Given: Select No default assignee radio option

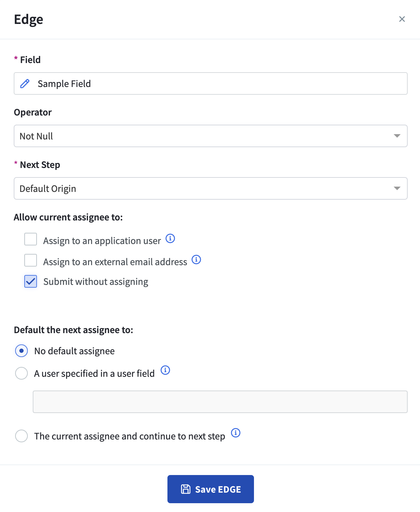Looking at the screenshot, I should click(21, 351).
